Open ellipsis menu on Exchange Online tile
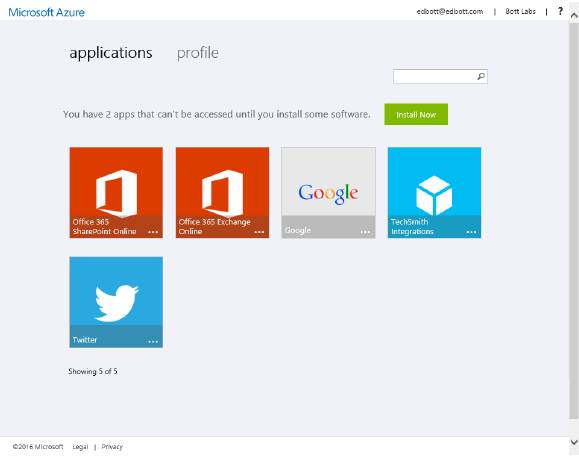 [x=259, y=232]
